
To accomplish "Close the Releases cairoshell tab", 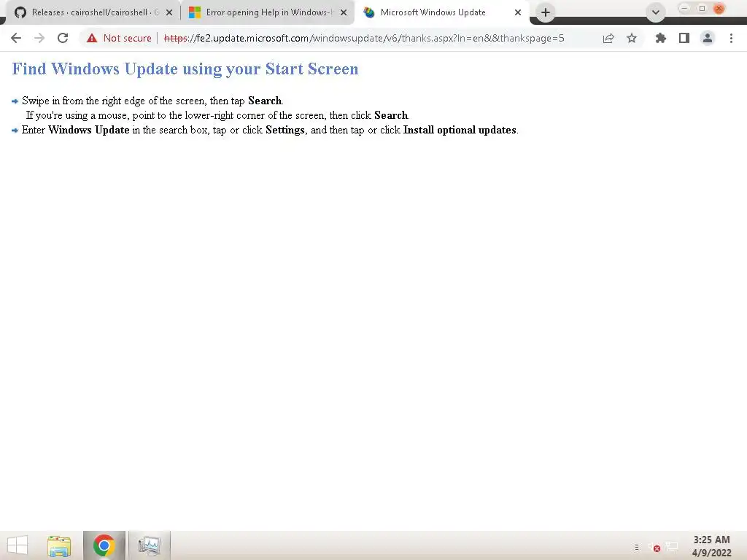I will coord(169,12).
